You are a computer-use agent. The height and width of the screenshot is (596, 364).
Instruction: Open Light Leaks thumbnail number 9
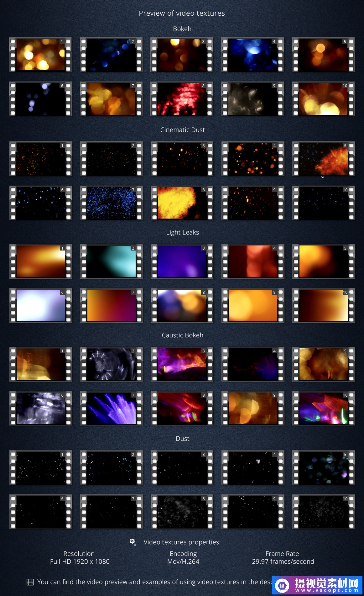click(253, 305)
